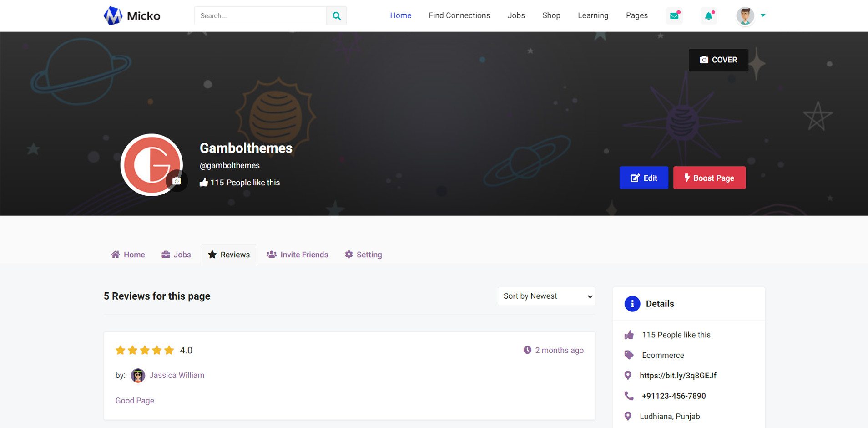The height and width of the screenshot is (428, 868).
Task: Open the Sort by Newest dropdown
Action: (546, 296)
